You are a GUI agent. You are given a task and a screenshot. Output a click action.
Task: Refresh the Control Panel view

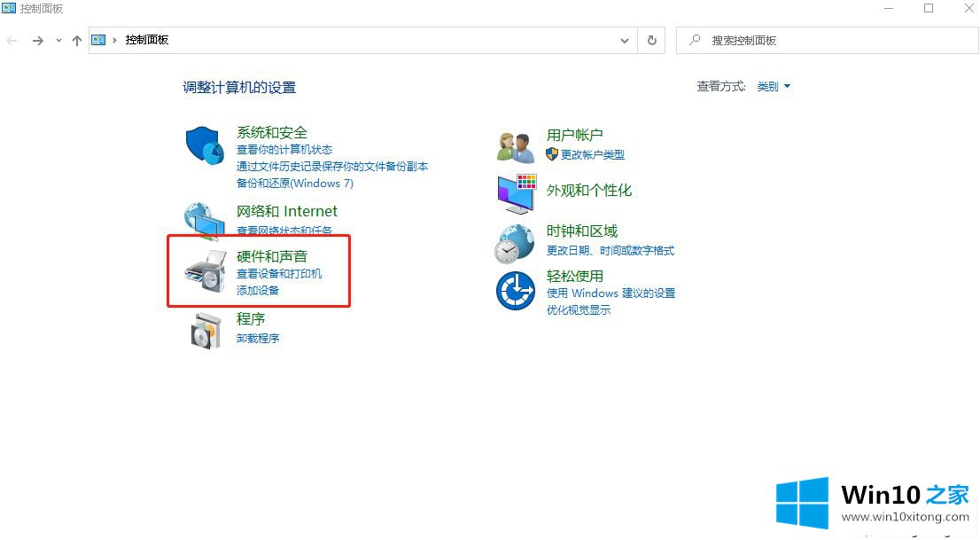[x=652, y=40]
